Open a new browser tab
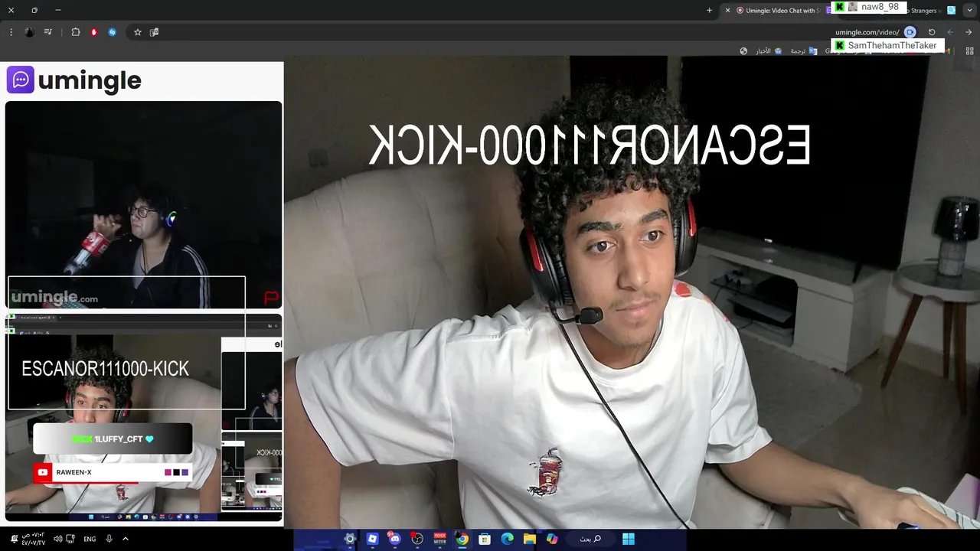The height and width of the screenshot is (551, 980). 709,10
